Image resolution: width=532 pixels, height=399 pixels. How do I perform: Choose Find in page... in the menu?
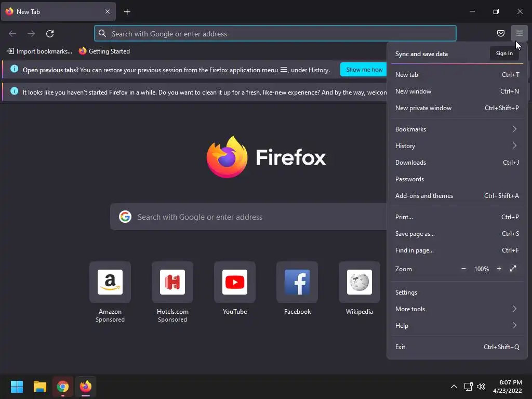pos(457,250)
